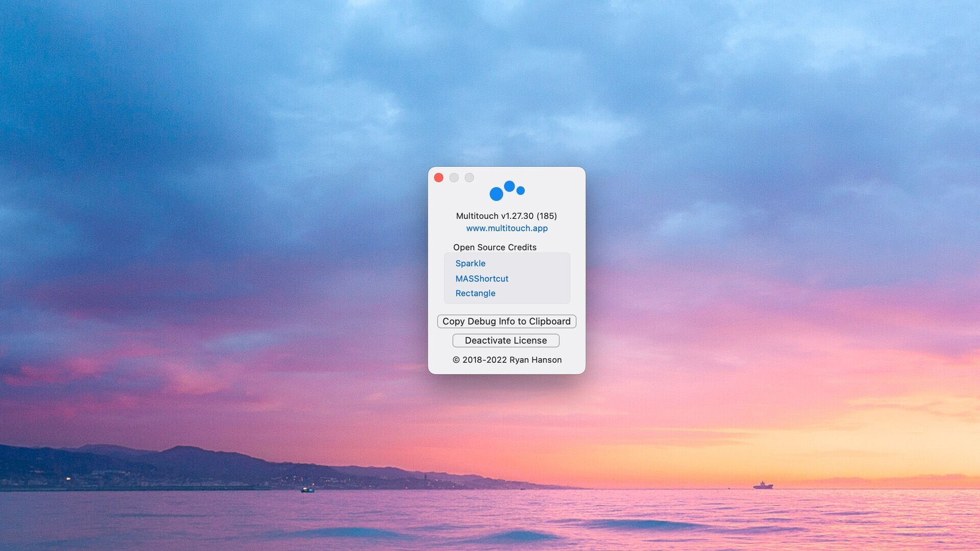Click the Open Source Credits heading

click(495, 247)
